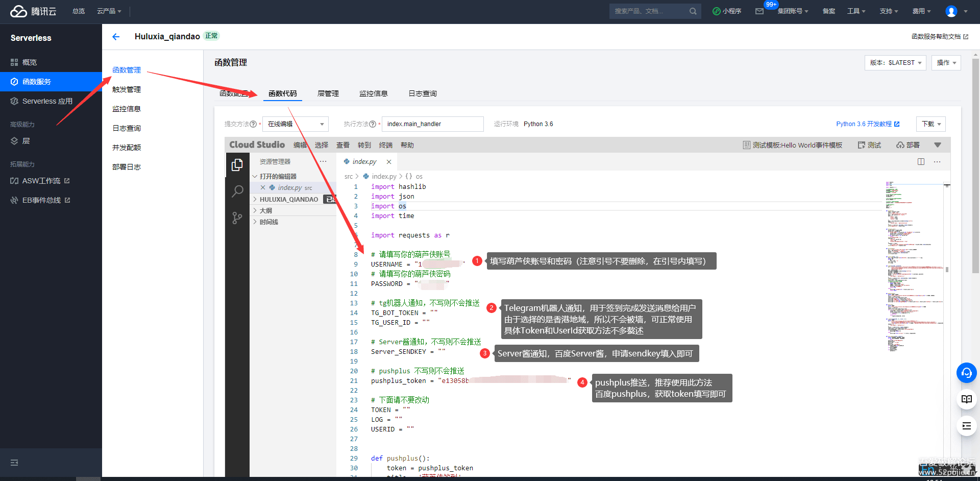Collapse the sidebar with bottom-left icon
The image size is (980, 481).
pyautogui.click(x=14, y=463)
